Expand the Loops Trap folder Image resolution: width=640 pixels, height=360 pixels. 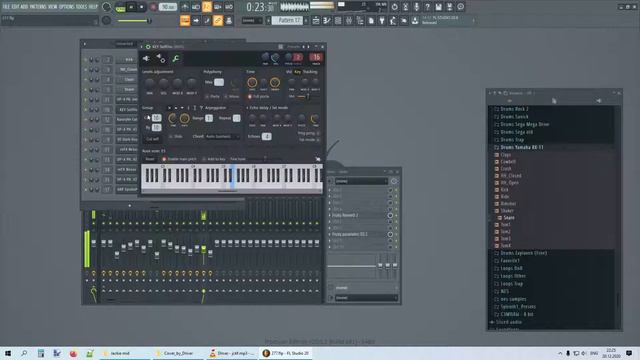click(x=511, y=284)
